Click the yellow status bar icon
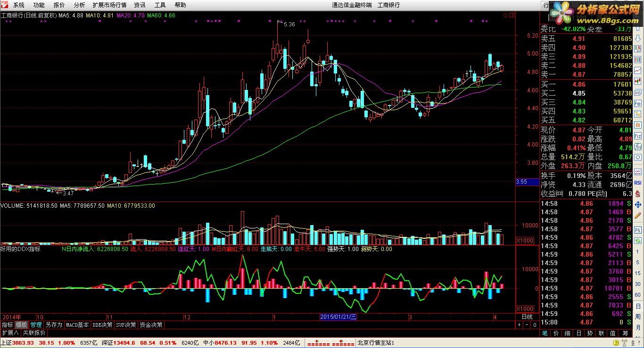 pos(616,343)
